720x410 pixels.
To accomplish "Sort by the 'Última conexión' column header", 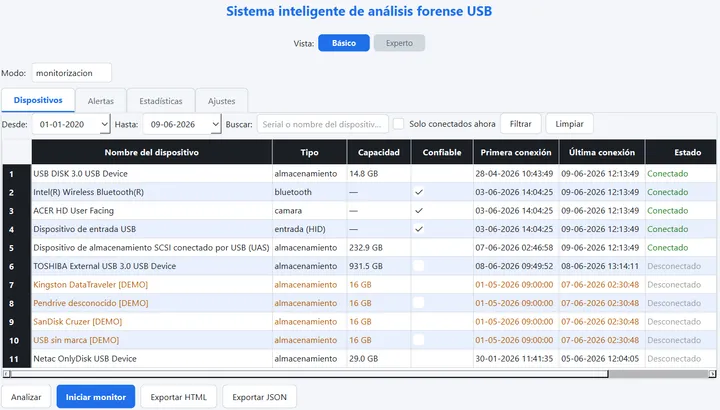I will 602,152.
